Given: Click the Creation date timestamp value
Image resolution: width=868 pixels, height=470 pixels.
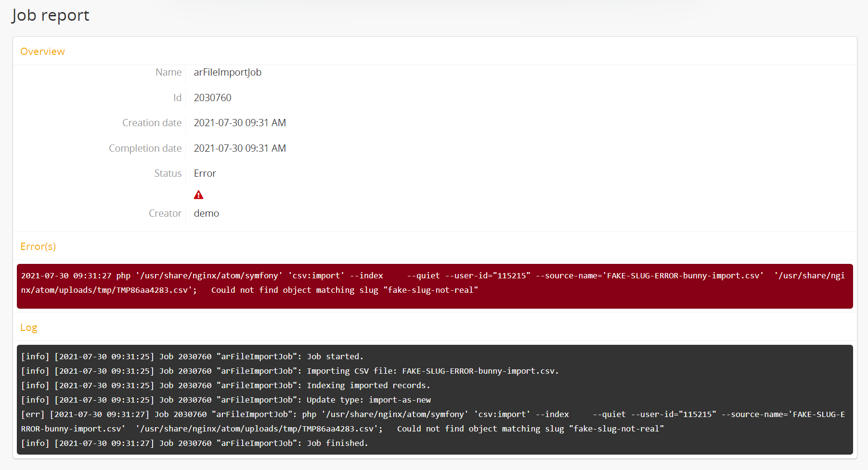Looking at the screenshot, I should pos(240,123).
